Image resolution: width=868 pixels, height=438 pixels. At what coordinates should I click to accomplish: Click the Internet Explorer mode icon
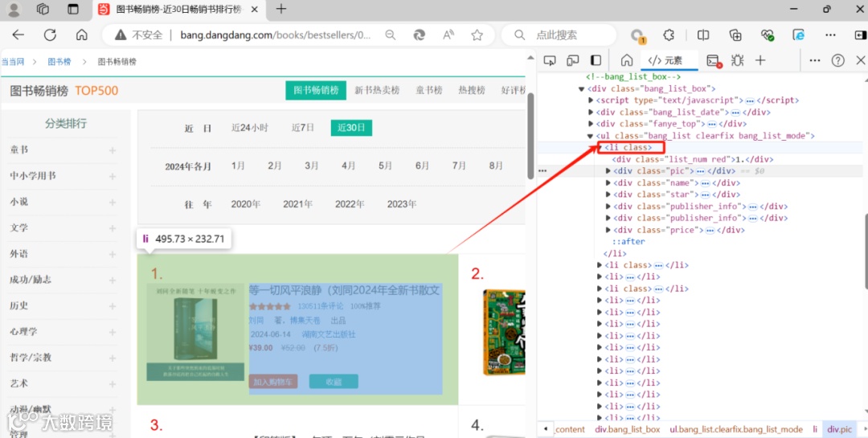click(799, 35)
